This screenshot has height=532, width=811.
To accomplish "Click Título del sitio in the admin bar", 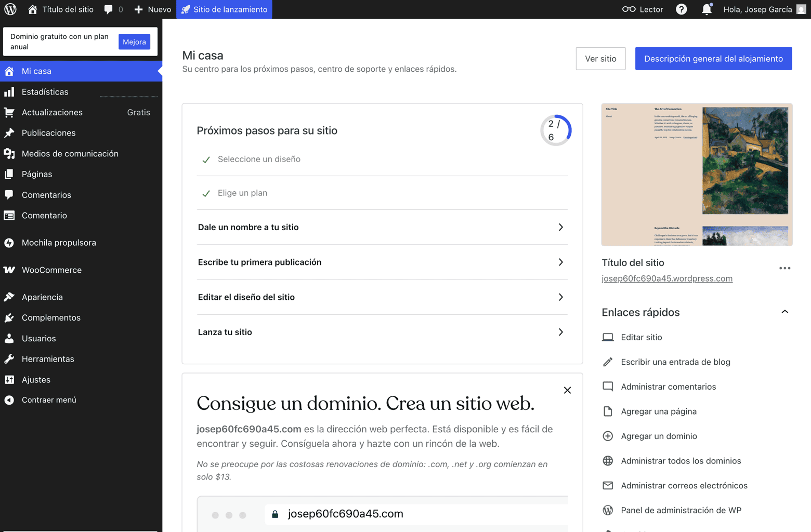I will [61, 9].
